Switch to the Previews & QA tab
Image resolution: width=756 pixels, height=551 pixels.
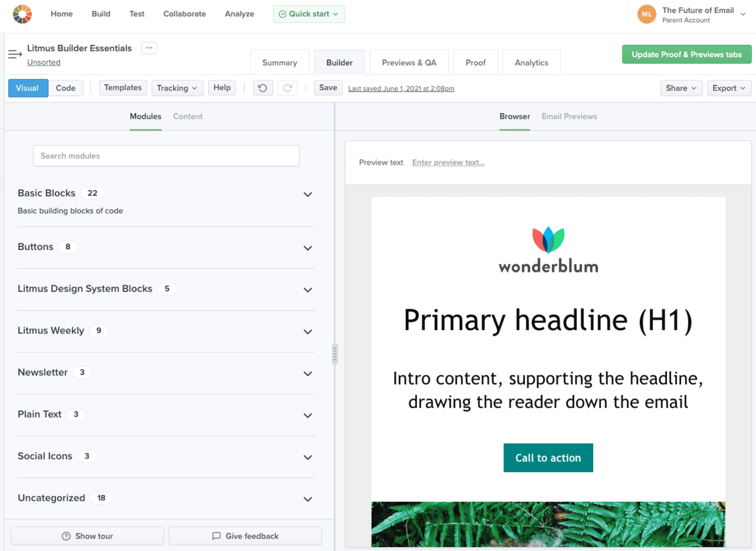tap(409, 62)
